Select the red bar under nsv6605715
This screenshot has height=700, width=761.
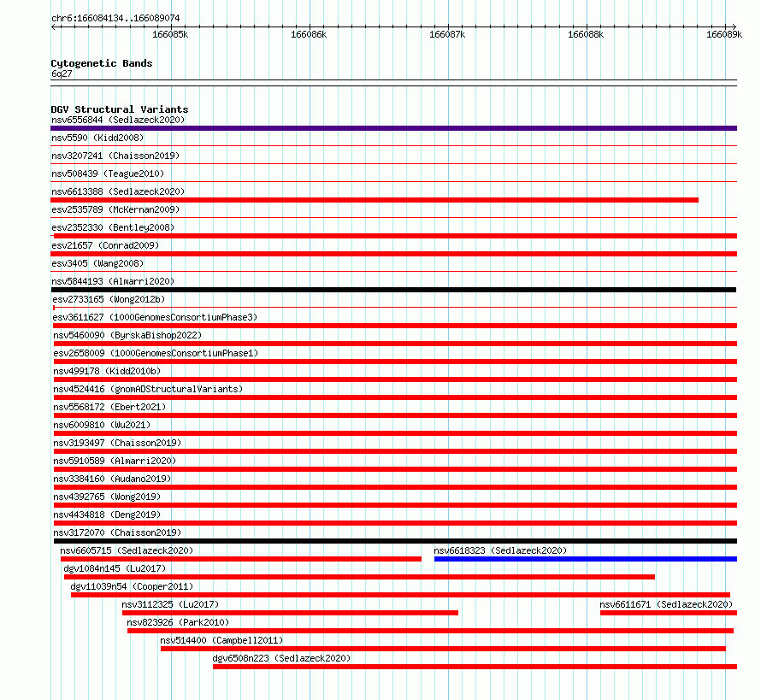[x=241, y=559]
